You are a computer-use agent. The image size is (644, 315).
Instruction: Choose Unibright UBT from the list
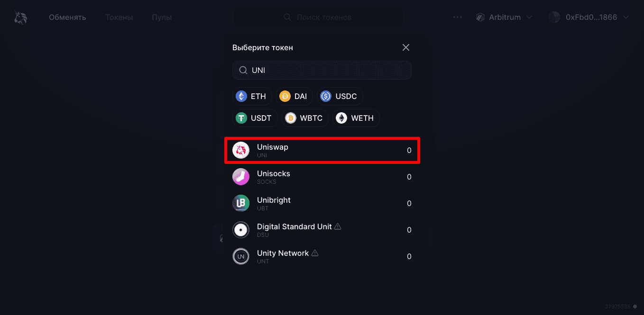pyautogui.click(x=322, y=203)
